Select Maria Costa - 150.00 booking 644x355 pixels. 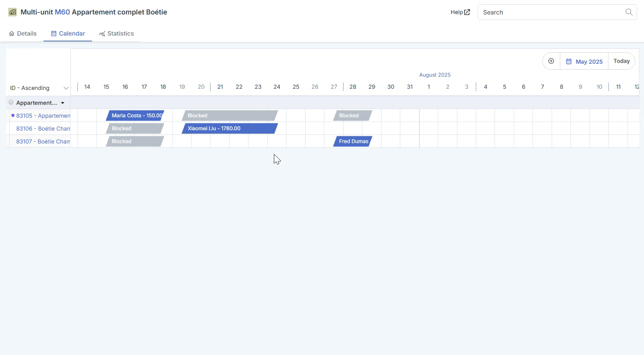pos(135,115)
